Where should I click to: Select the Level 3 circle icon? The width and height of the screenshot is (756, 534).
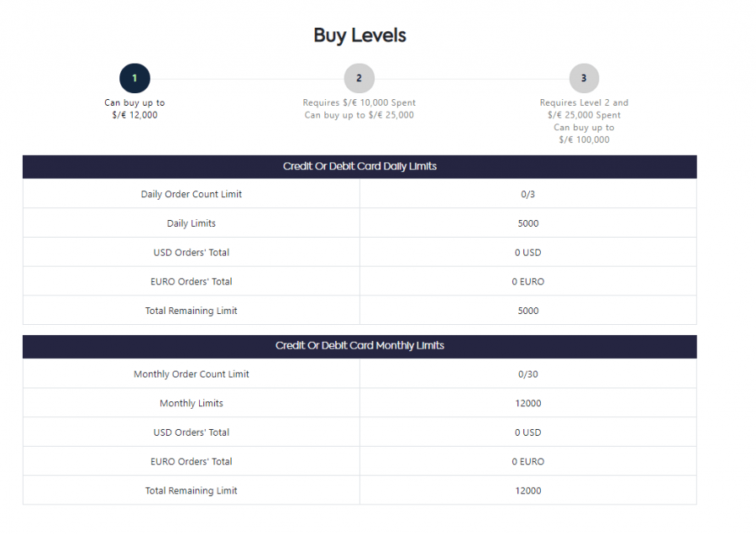click(584, 77)
